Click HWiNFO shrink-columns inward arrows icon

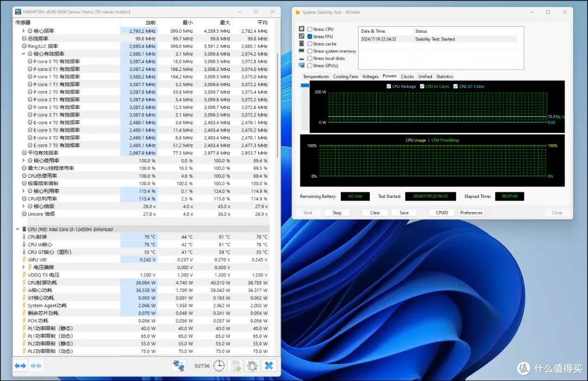[x=35, y=366]
